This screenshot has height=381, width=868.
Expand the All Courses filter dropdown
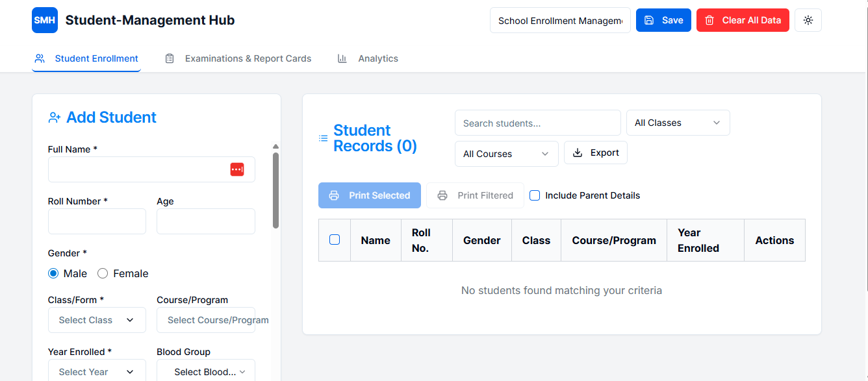(506, 154)
